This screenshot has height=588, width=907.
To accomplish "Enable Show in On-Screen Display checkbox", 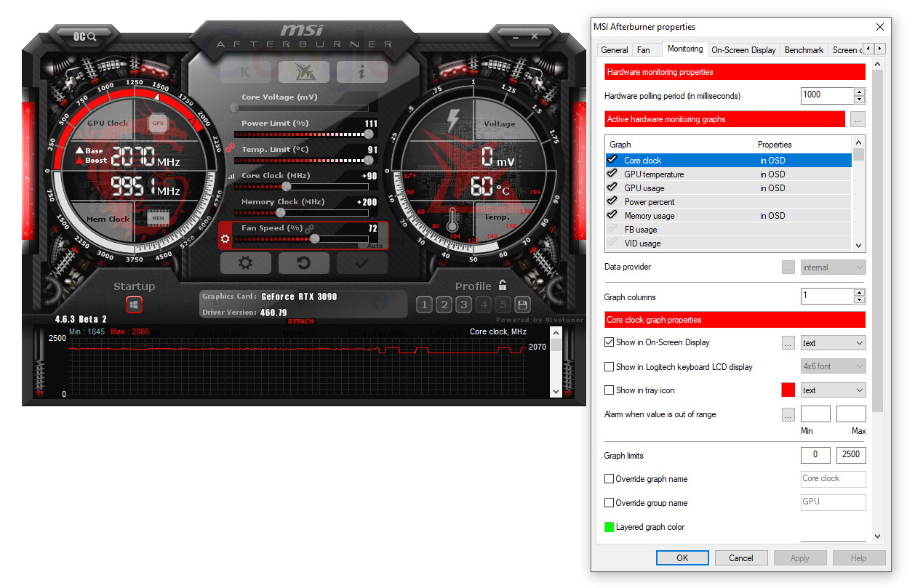I will (x=610, y=342).
